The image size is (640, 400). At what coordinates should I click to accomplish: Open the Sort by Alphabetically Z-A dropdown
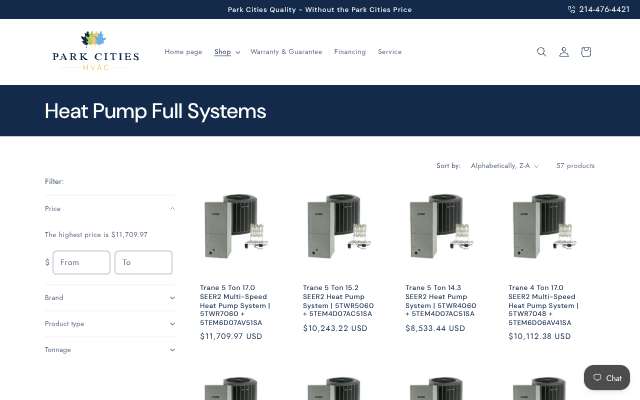click(504, 166)
